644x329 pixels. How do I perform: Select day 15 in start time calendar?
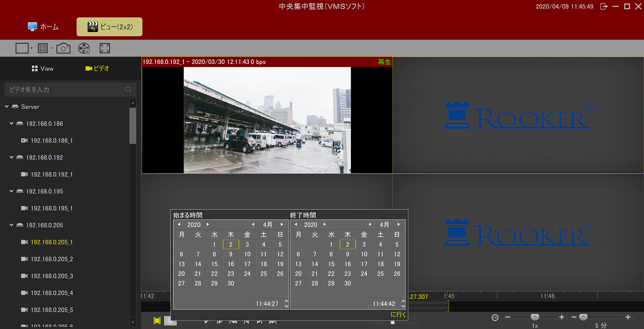214,264
